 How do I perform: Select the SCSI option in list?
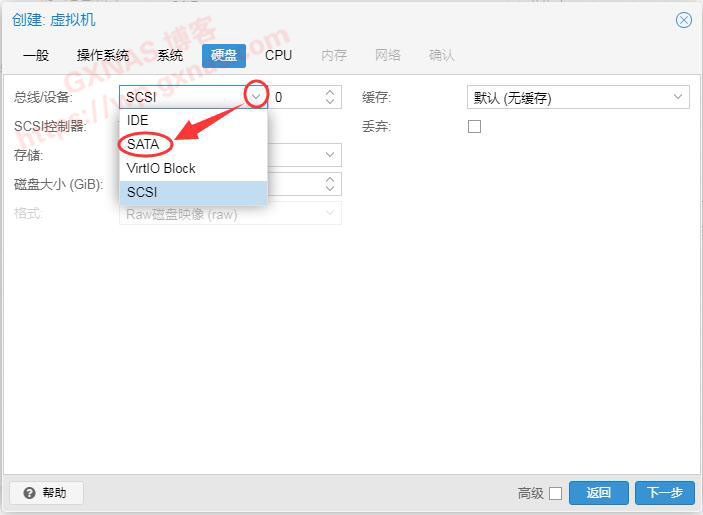pyautogui.click(x=142, y=192)
